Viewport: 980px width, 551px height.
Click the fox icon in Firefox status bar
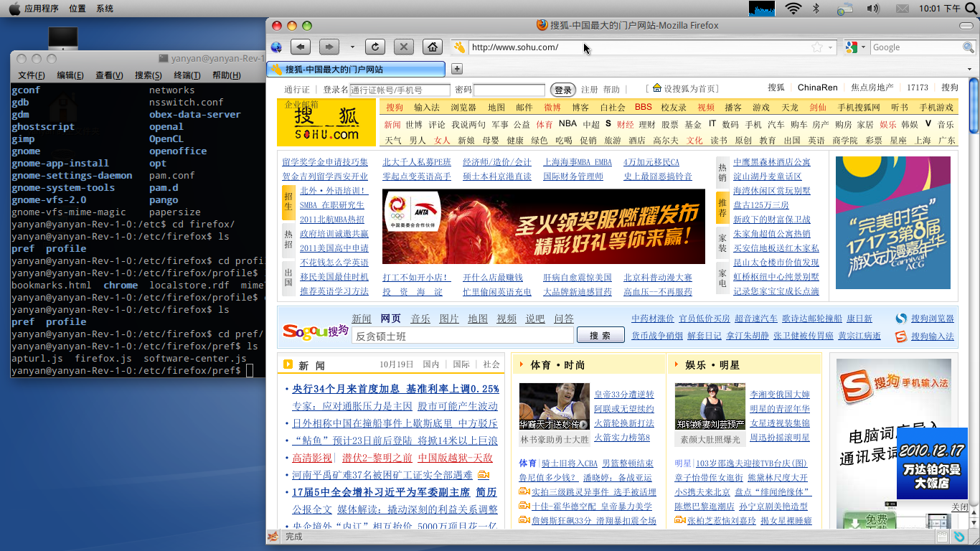tap(273, 537)
